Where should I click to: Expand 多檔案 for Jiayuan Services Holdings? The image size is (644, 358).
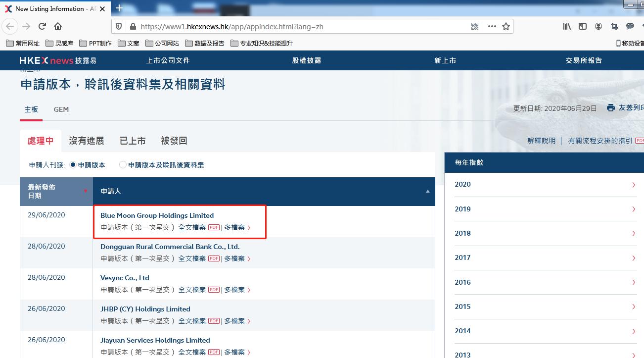[237, 352]
